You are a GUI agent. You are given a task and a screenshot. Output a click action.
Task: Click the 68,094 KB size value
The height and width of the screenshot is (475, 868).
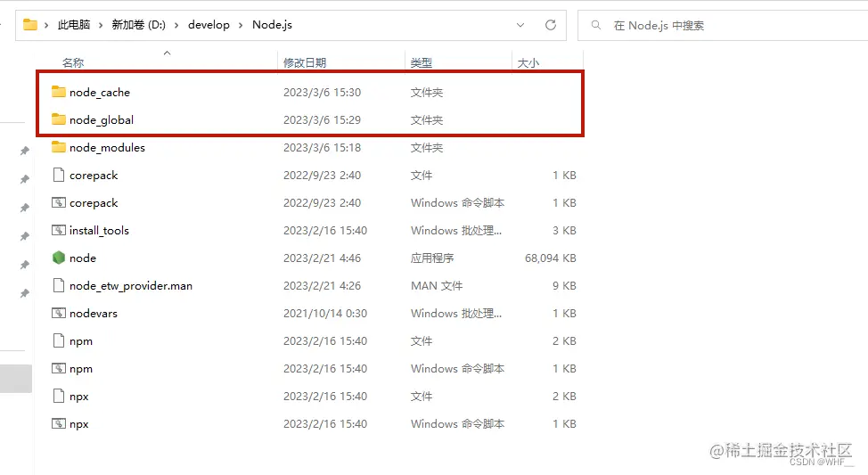click(550, 258)
